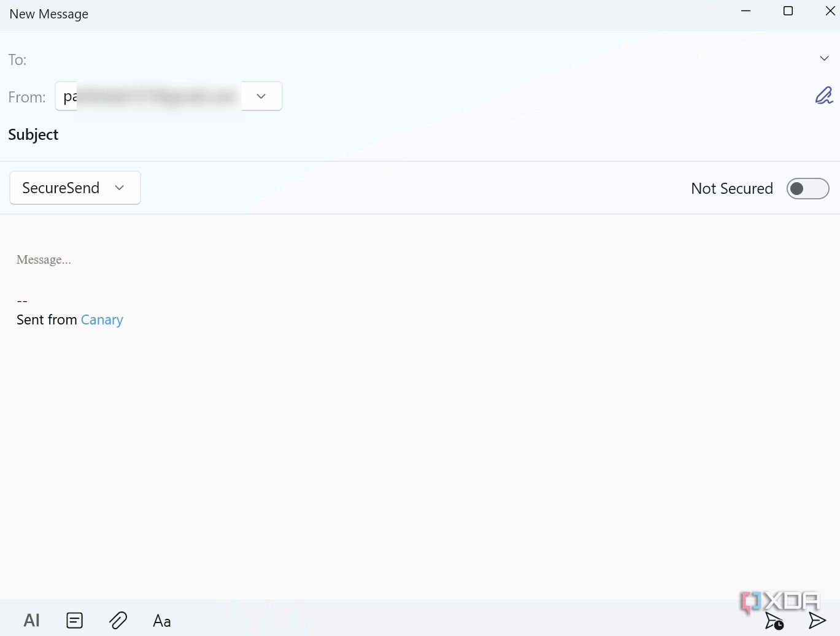Screen dimensions: 840x636
Task: Click the Subject field
Action: pos(420,134)
